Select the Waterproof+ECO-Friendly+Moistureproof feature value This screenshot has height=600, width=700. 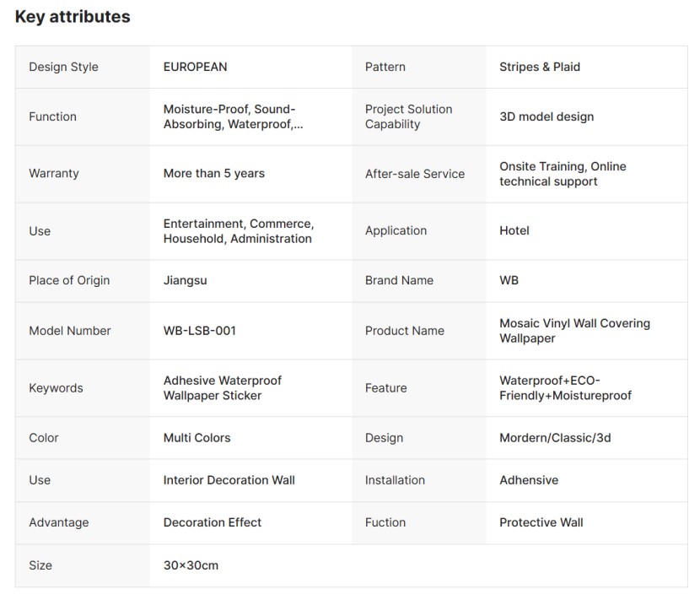(565, 388)
